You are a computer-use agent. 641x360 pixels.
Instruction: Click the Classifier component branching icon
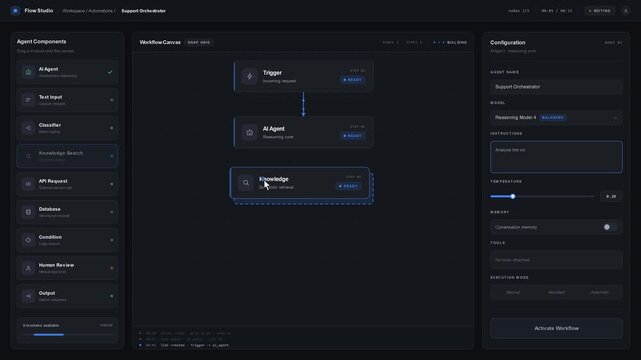28,128
